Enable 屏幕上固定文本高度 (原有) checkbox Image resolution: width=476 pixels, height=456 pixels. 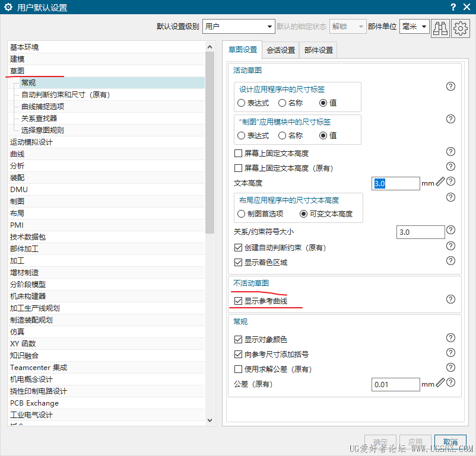coord(239,168)
